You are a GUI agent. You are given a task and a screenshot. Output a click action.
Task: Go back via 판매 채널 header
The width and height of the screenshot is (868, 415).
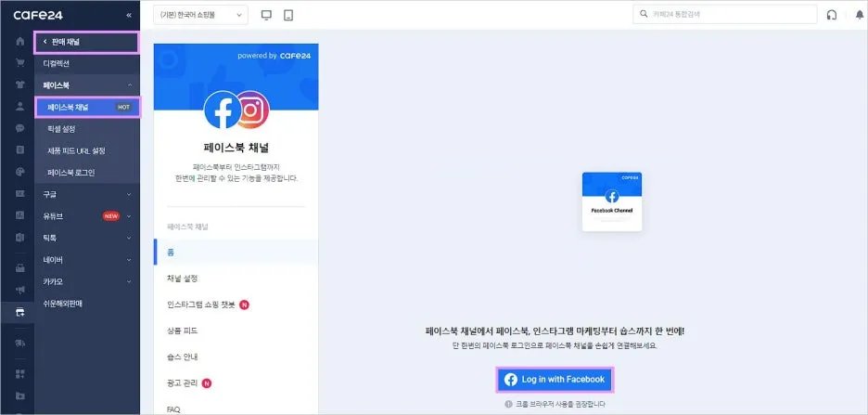86,42
